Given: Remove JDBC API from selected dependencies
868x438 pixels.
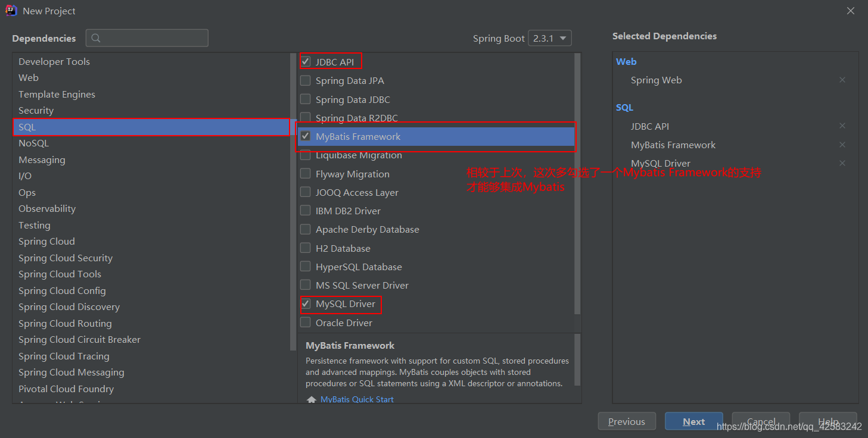Looking at the screenshot, I should [842, 126].
